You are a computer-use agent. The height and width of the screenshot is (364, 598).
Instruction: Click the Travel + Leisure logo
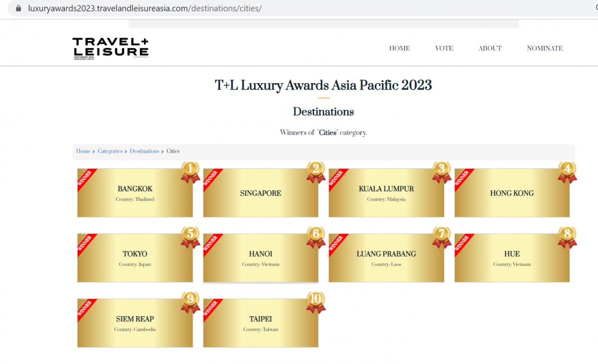click(110, 48)
